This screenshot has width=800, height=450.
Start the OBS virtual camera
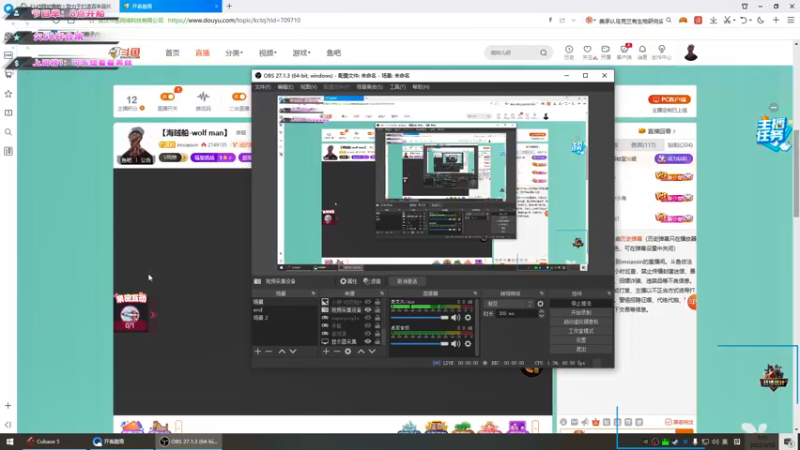click(581, 321)
